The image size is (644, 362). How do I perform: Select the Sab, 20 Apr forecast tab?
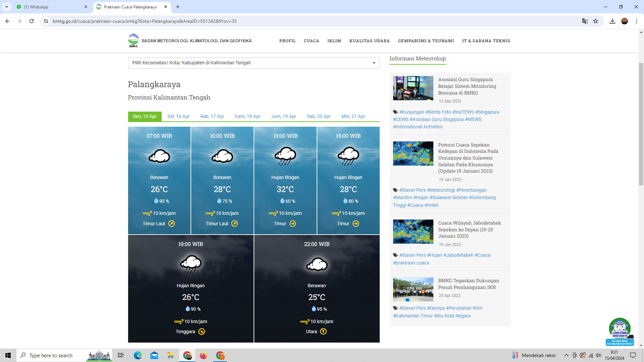click(319, 116)
